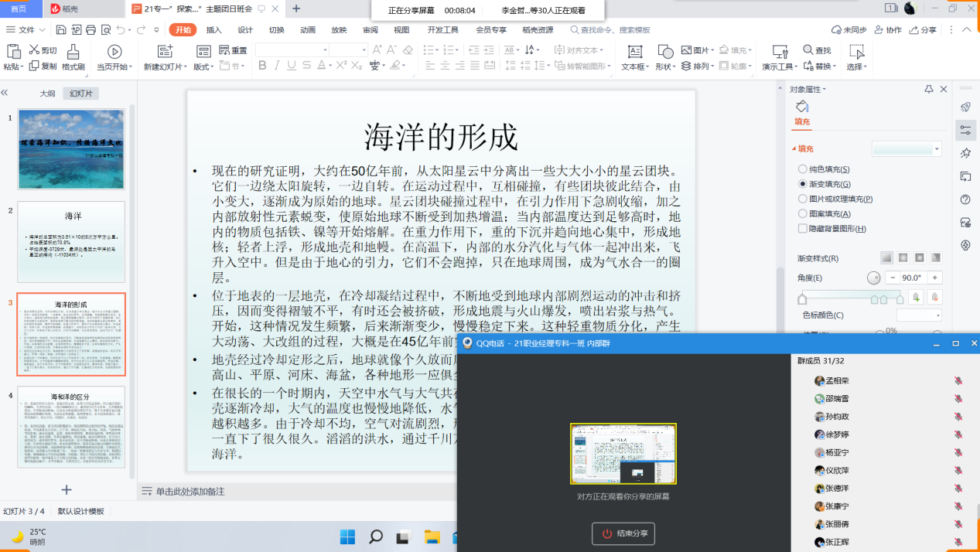Click the Format Painter (格式刷) icon
Screen dimensions: 980x552
tap(73, 52)
